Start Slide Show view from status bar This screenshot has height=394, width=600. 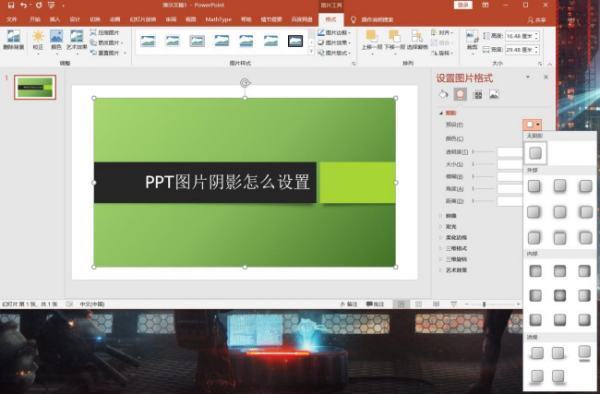coord(453,304)
